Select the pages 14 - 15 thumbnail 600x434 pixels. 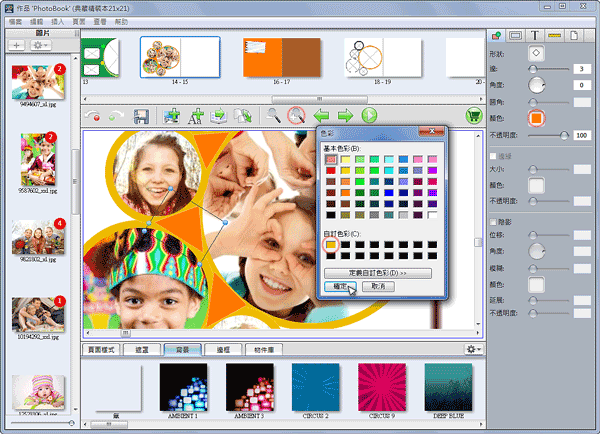click(x=180, y=57)
